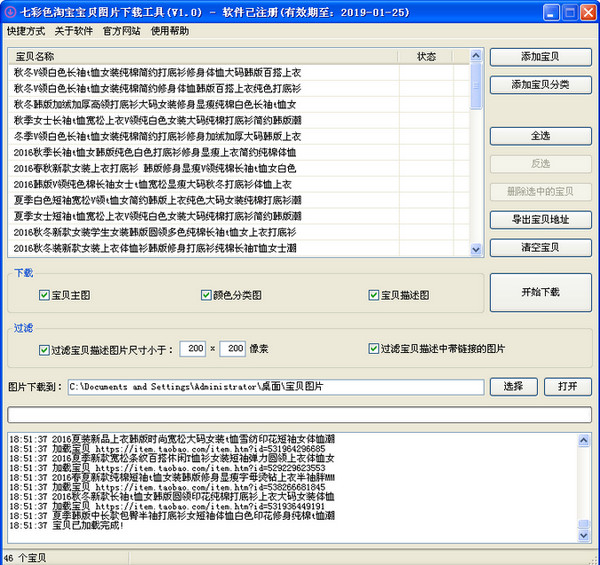Select row starting 冬季V领白色长袖t恤
The height and width of the screenshot is (565, 600).
pyautogui.click(x=239, y=136)
